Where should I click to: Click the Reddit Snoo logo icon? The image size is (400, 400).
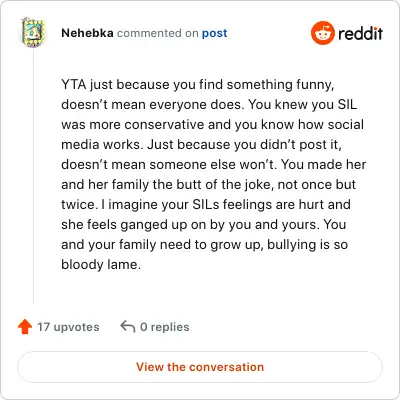point(322,33)
